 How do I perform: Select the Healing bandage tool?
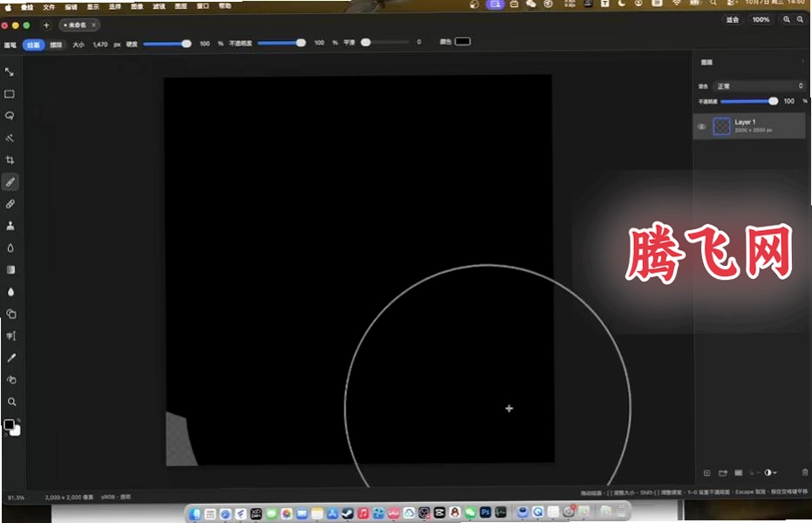10,204
